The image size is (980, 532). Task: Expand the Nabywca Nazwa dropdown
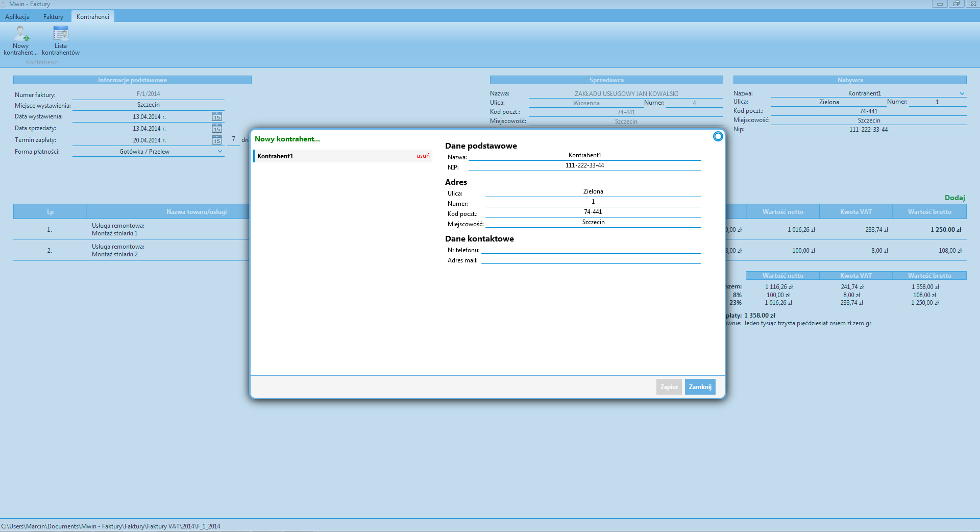coord(962,93)
